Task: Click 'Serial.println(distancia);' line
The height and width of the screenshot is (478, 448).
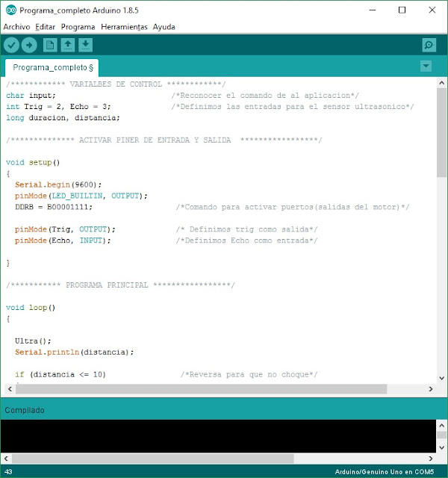Action: [x=75, y=352]
